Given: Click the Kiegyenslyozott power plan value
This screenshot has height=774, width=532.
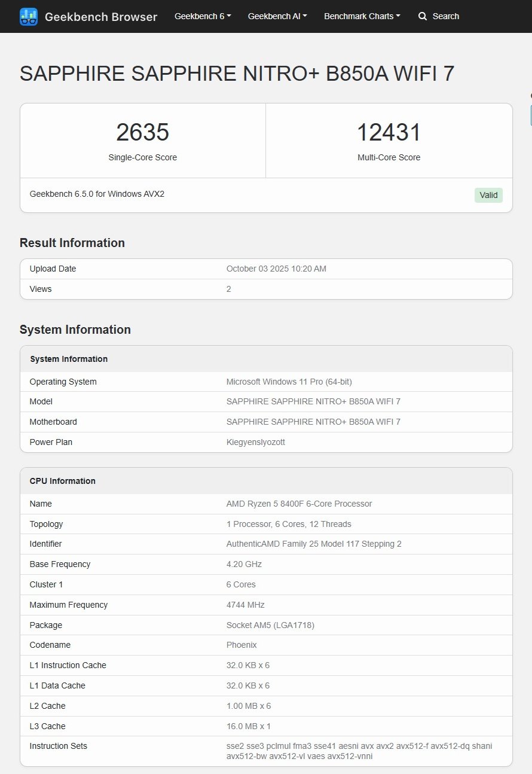Looking at the screenshot, I should point(255,442).
